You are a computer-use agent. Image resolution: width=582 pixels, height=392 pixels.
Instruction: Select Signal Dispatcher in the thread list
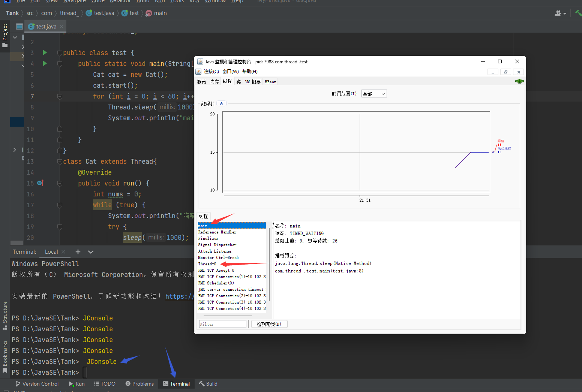coord(232,245)
